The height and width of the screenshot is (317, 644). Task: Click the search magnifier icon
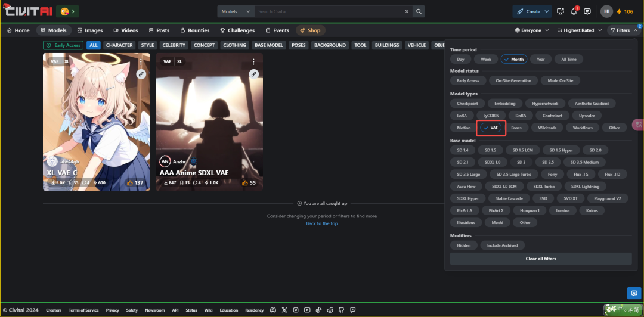[x=419, y=11]
